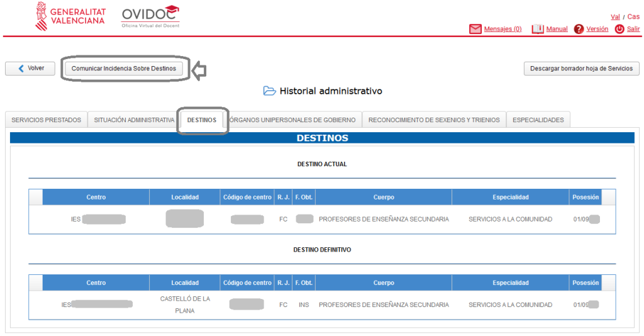
Task: Open the Especialidades tab
Action: coord(538,120)
